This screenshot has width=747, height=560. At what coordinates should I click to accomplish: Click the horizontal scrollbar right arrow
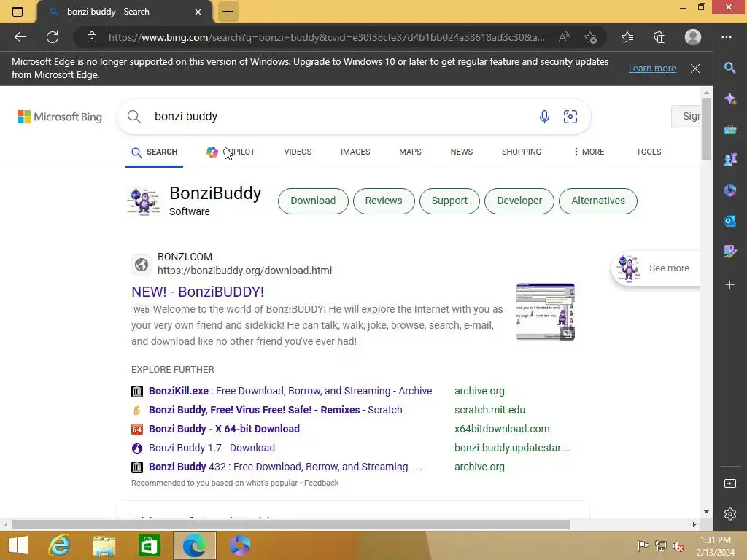click(x=694, y=525)
